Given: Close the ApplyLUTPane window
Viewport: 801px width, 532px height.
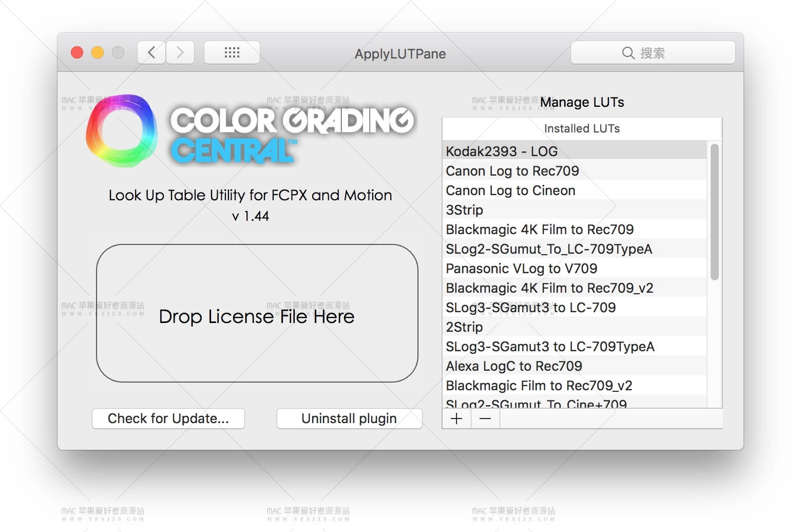Looking at the screenshot, I should click(x=77, y=52).
